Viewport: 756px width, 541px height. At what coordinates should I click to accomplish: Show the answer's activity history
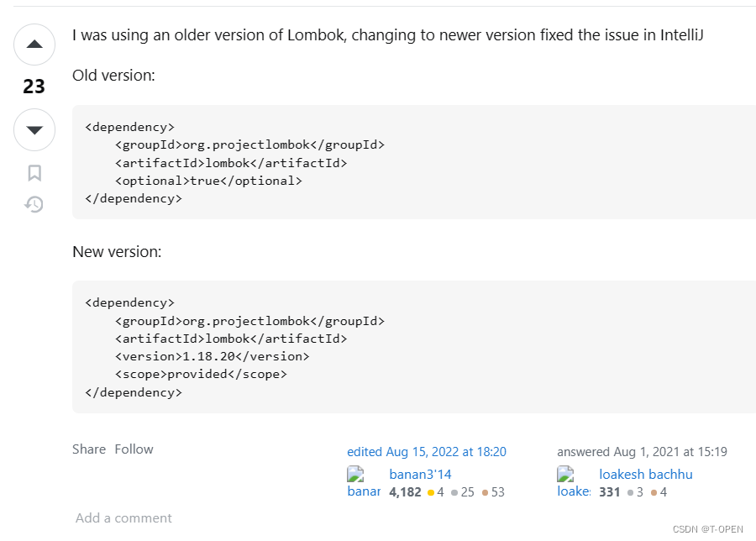click(x=34, y=204)
